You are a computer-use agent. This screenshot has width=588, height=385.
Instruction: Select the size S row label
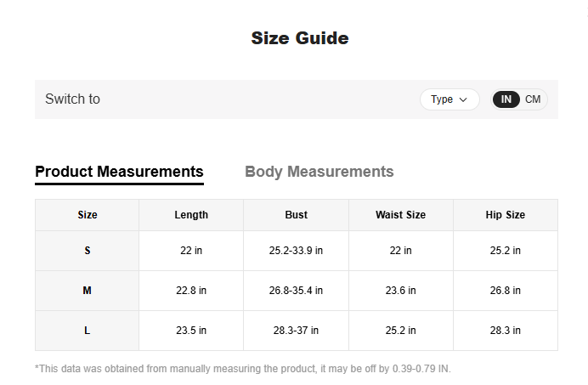87,251
